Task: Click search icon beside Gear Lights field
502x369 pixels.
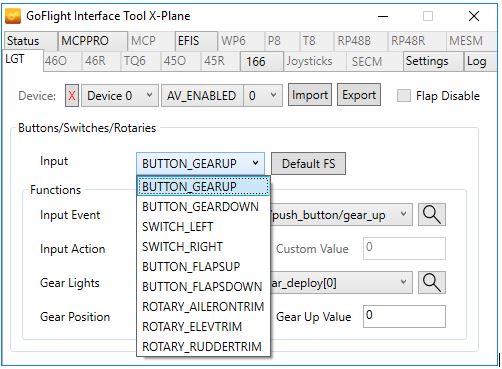Action: [432, 282]
